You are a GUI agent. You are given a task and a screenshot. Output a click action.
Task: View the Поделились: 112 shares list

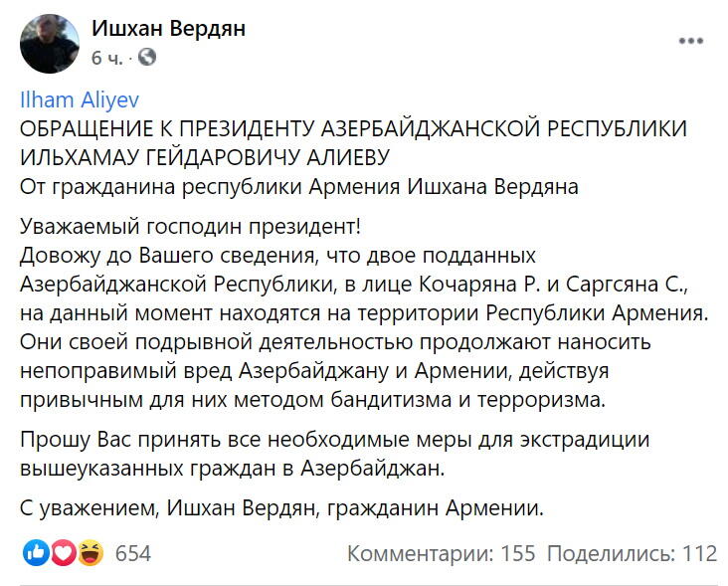(632, 553)
